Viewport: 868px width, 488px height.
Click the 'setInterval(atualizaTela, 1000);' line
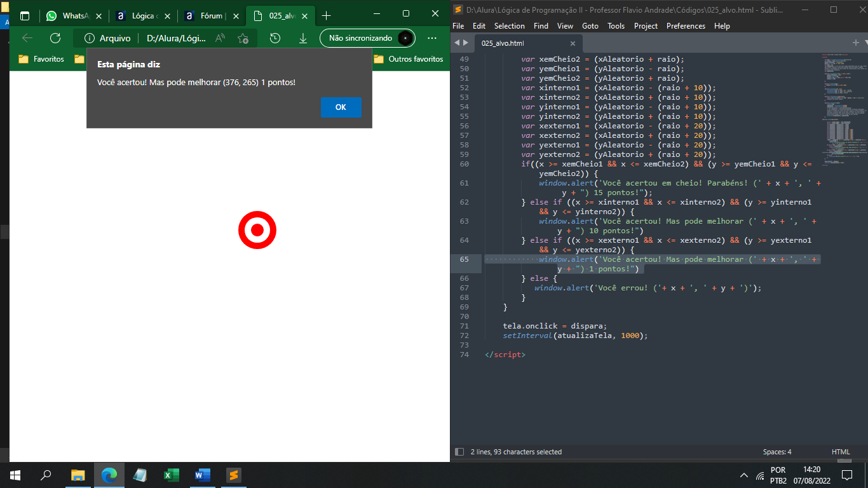(575, 335)
